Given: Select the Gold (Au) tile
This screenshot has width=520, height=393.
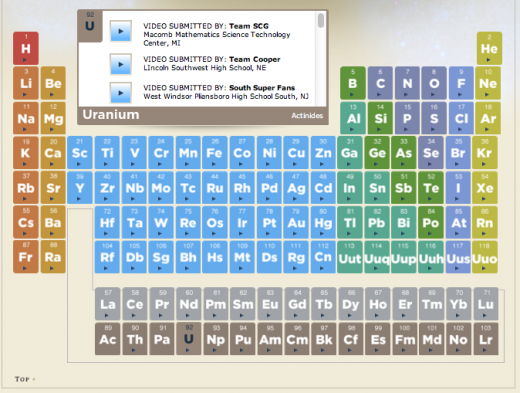Looking at the screenshot, I should click(296, 222).
